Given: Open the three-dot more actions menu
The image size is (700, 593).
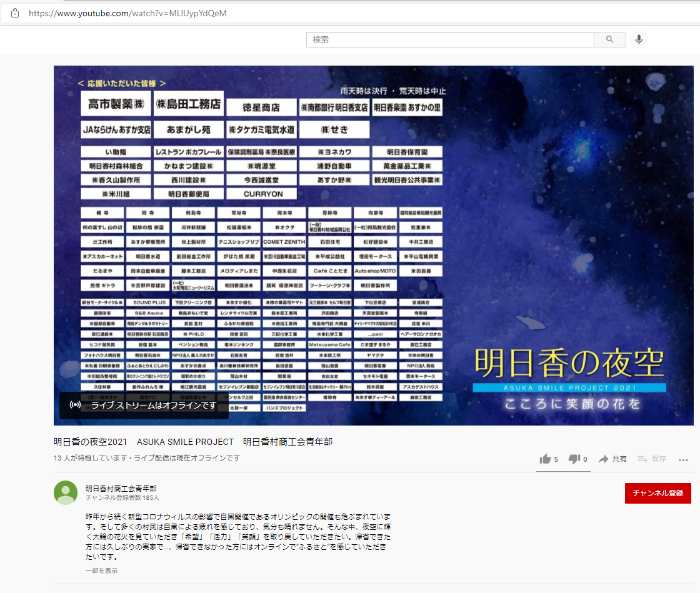Looking at the screenshot, I should (683, 459).
